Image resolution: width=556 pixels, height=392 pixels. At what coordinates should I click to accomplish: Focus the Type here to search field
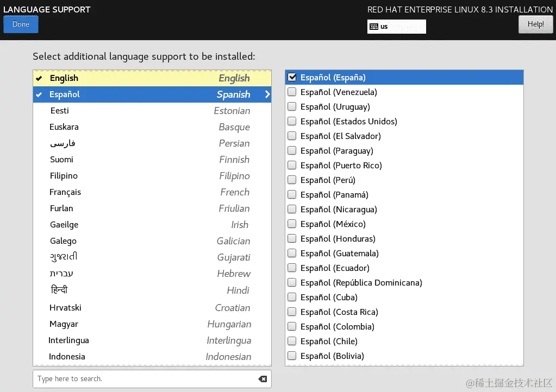tap(152, 379)
